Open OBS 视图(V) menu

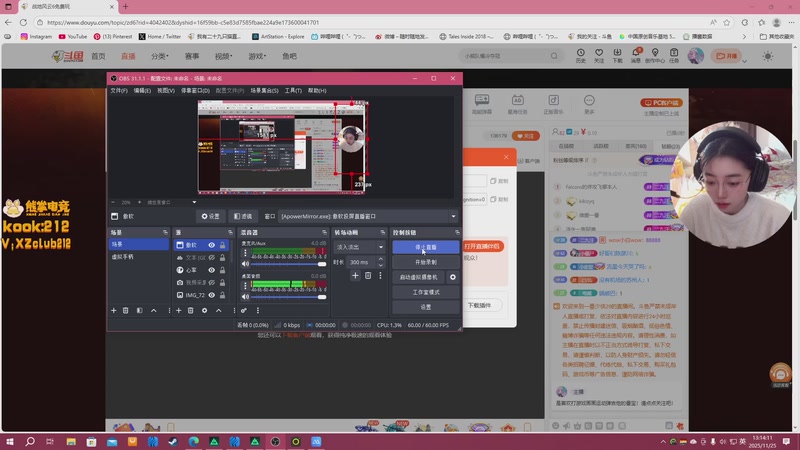pos(166,90)
